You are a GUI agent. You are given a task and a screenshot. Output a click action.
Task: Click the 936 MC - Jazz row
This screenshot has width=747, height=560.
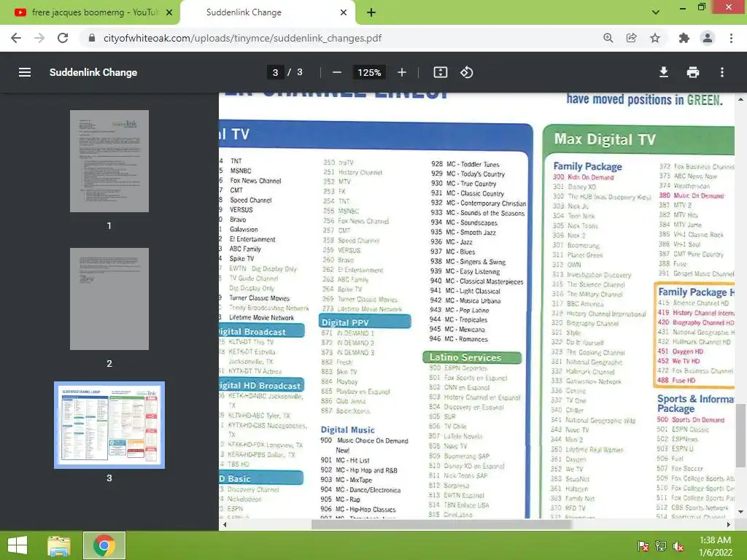451,242
